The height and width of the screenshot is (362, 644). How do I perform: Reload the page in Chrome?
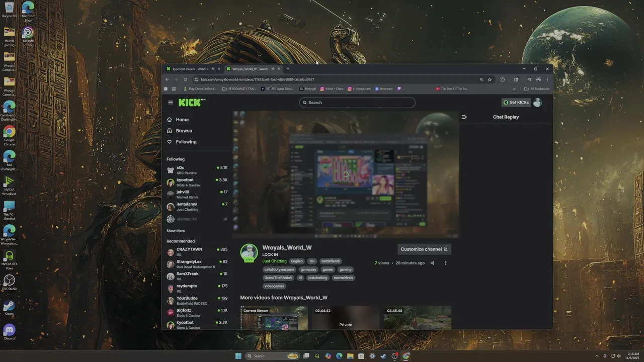tap(185, 79)
